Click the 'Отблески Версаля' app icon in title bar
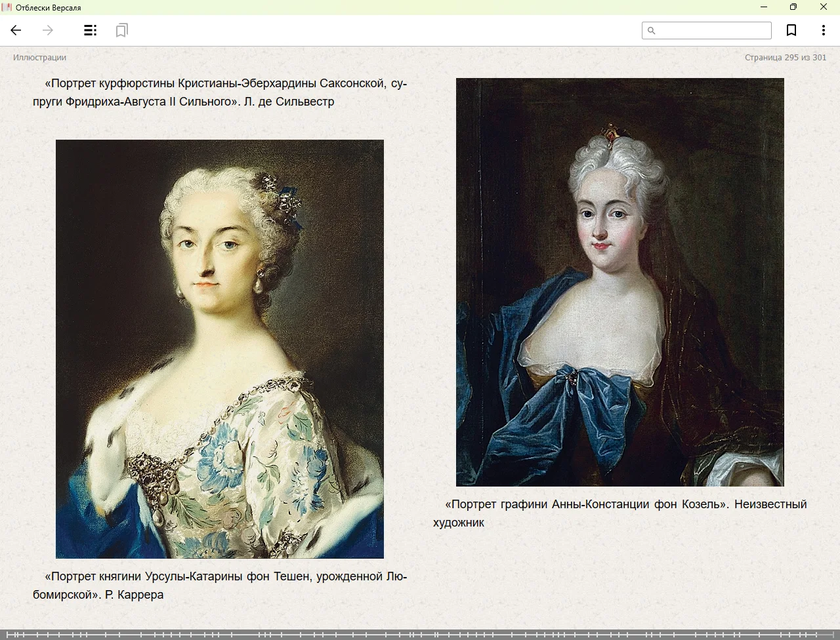Screen dimensions: 840x640 tap(7, 7)
